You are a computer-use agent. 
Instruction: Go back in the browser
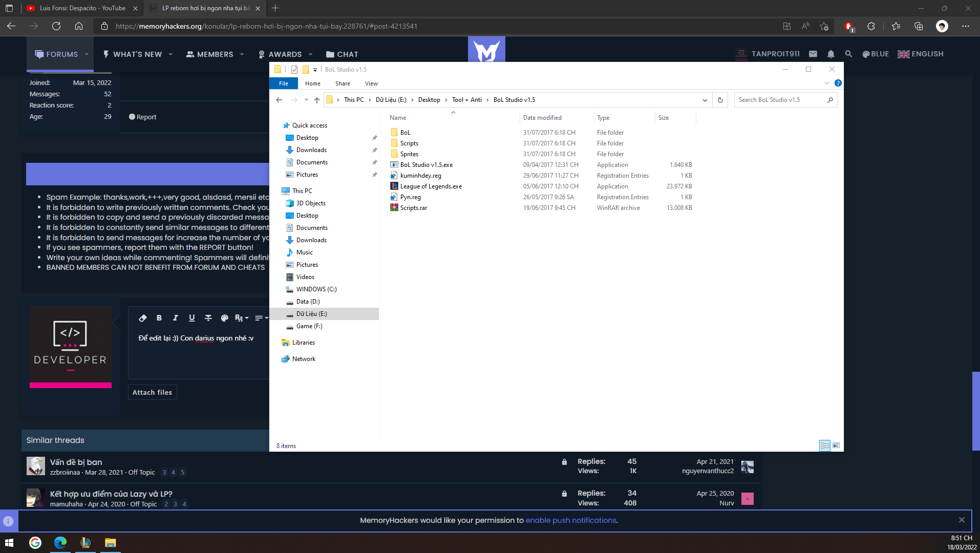pos(11,26)
